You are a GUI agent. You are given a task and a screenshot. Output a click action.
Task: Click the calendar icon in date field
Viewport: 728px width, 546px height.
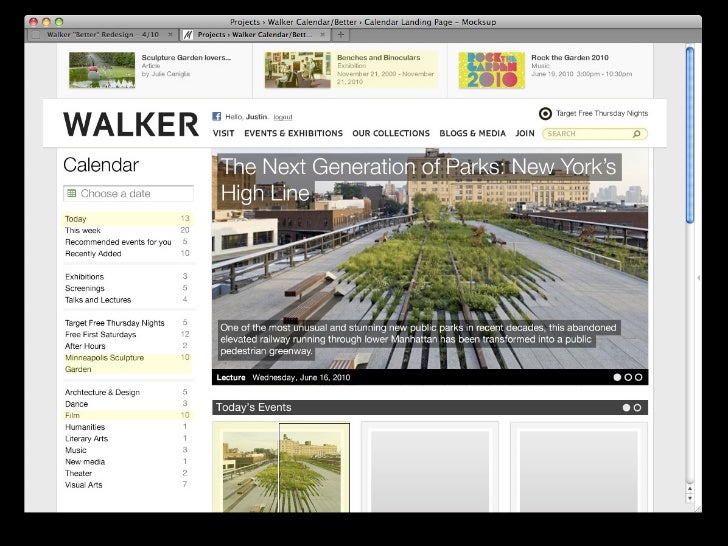(x=72, y=193)
